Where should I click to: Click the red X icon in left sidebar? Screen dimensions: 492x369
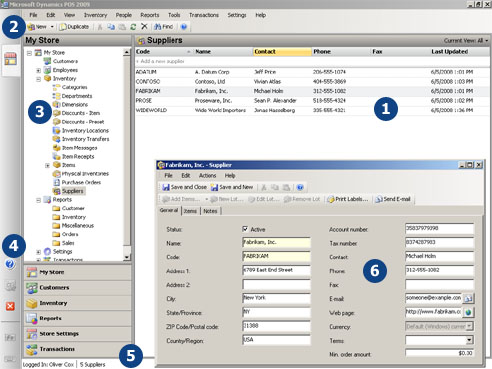tap(10, 306)
